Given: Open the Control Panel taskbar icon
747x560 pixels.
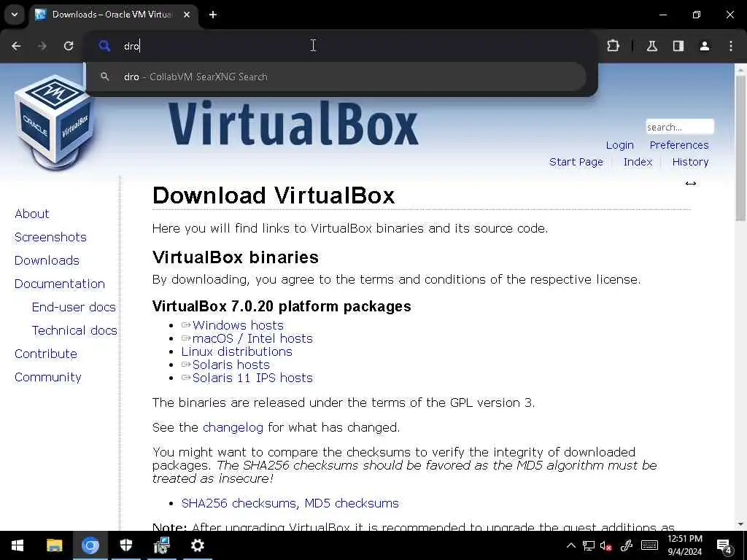Looking at the screenshot, I should point(162,545).
